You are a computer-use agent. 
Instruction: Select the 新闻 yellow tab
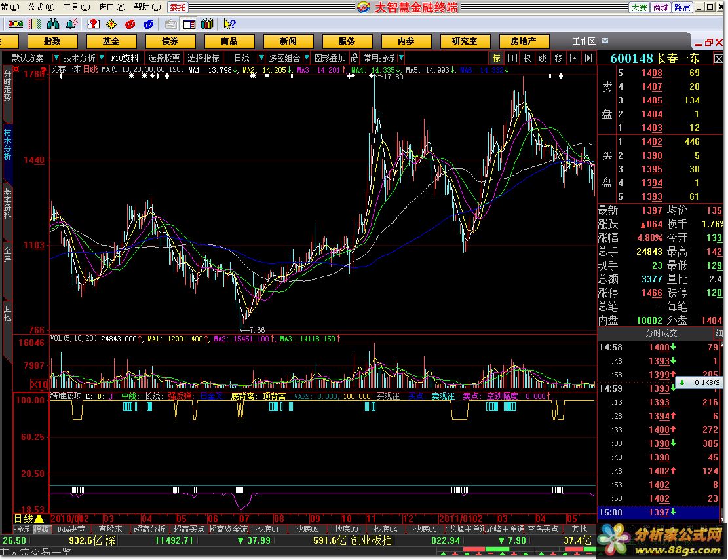[288, 41]
